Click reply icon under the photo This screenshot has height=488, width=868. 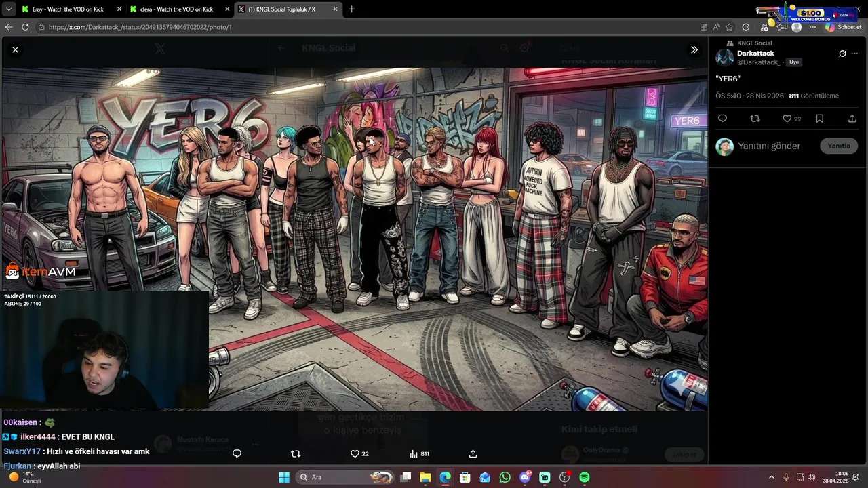(237, 453)
